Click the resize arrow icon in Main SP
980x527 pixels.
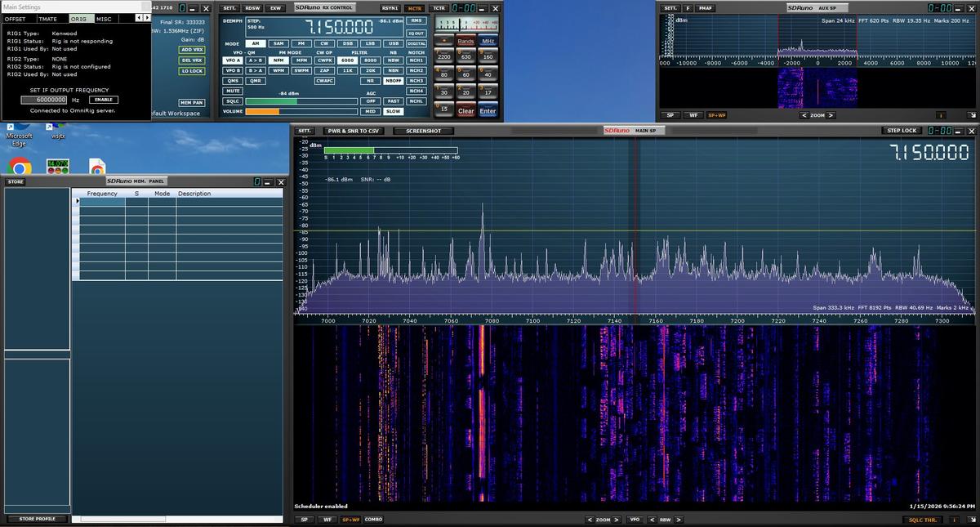coord(971,520)
